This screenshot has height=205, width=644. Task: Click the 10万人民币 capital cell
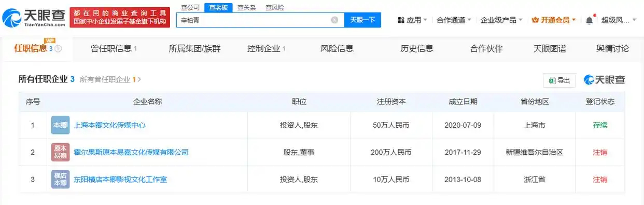[391, 180]
